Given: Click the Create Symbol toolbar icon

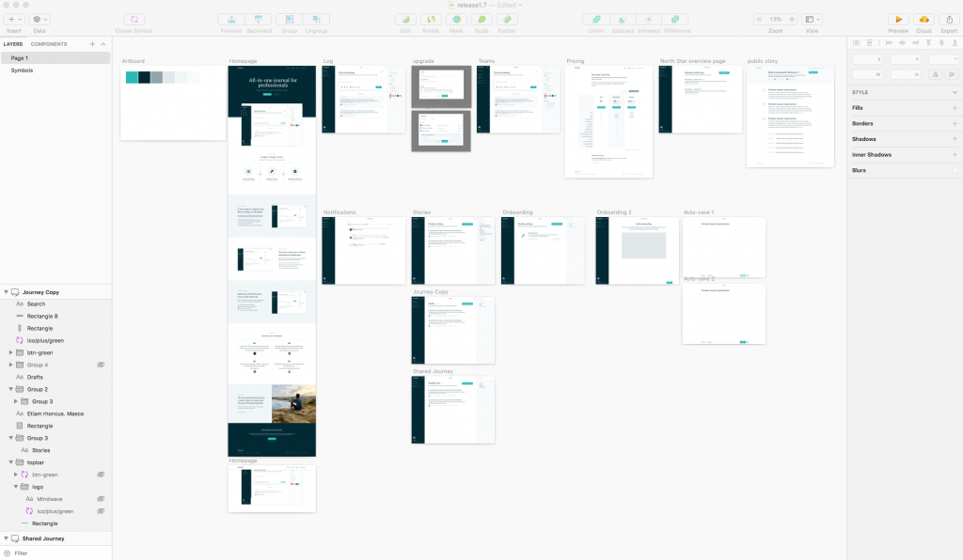Looking at the screenshot, I should click(x=134, y=19).
